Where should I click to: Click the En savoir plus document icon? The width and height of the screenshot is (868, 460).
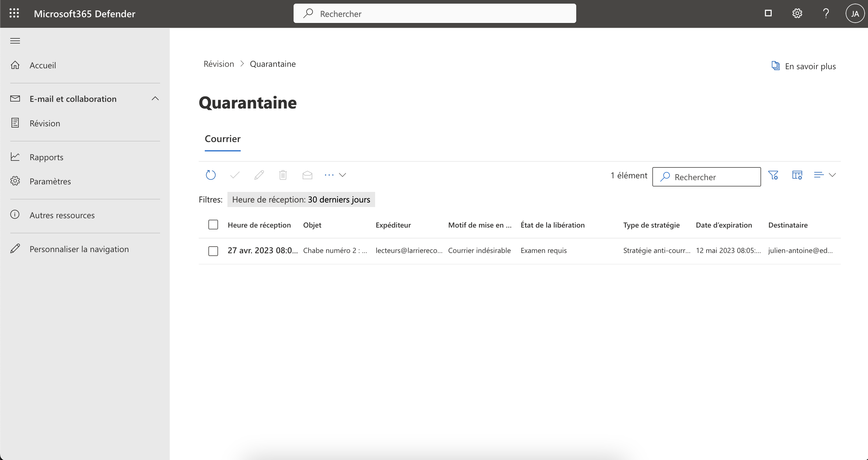[x=776, y=65]
